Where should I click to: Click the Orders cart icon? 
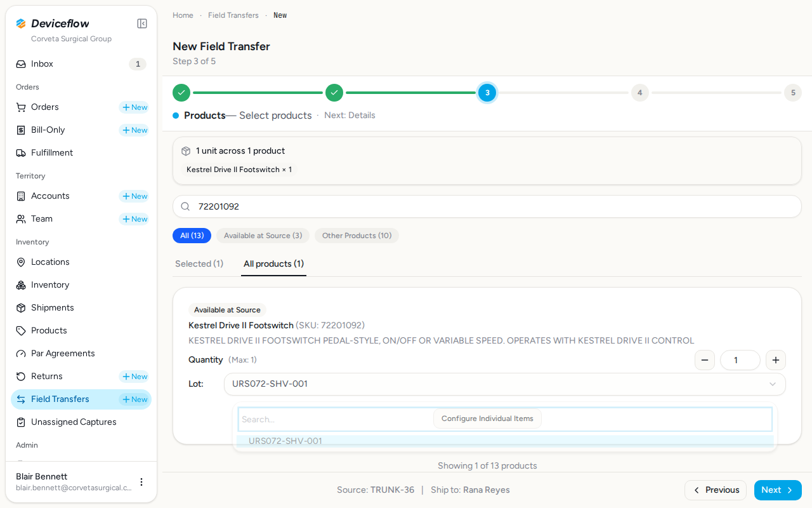pos(21,107)
